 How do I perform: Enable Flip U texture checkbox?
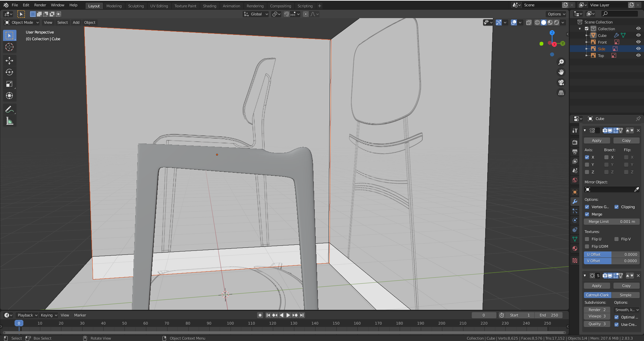(587, 239)
